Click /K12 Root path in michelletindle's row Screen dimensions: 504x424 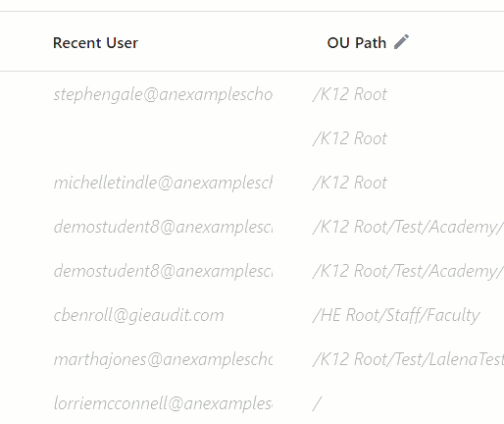click(350, 183)
